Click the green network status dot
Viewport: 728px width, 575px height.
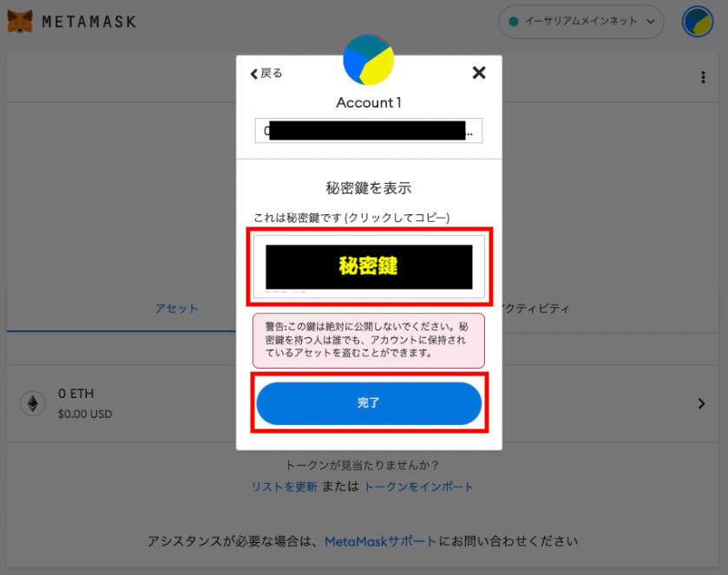[x=514, y=22]
